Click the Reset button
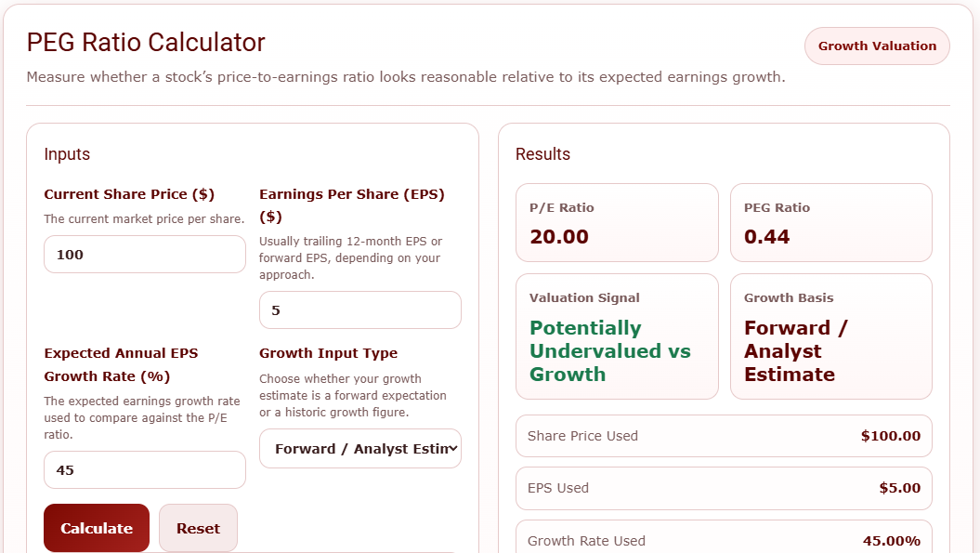 click(x=198, y=528)
